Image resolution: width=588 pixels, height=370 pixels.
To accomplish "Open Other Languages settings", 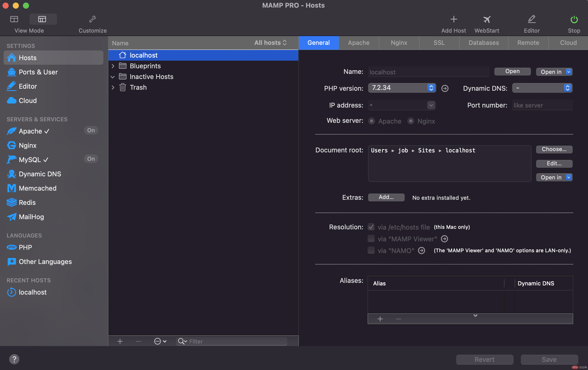I will coord(53,262).
